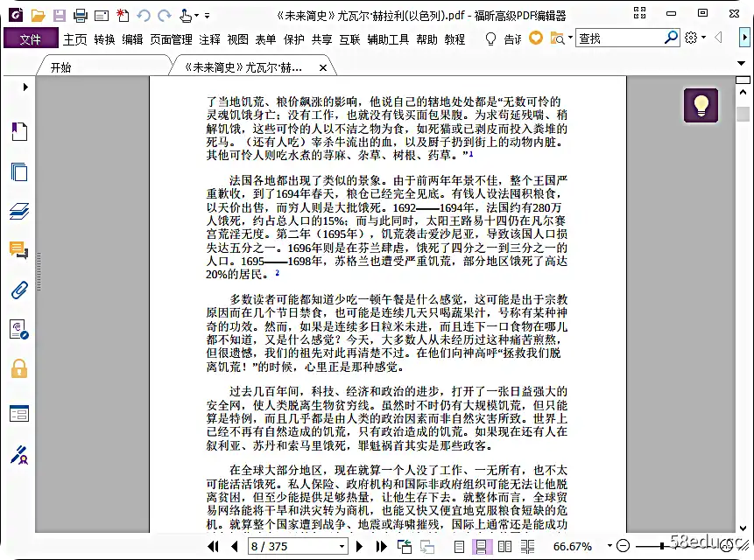Open the Bookmarks panel

[19, 131]
